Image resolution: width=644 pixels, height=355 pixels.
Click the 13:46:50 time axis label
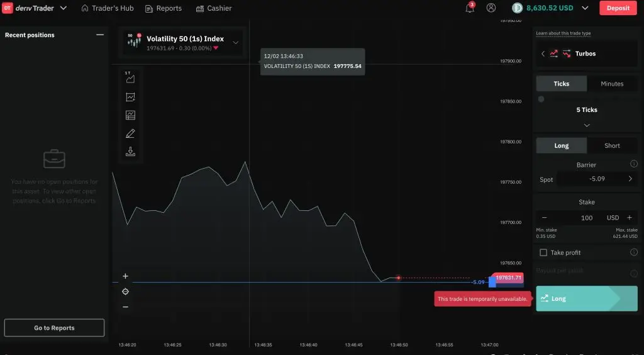coord(399,345)
